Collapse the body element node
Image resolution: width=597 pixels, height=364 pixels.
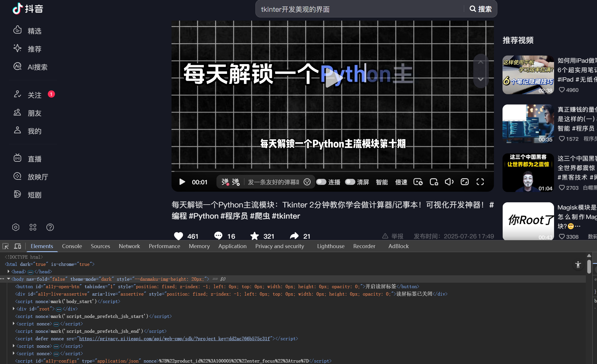(9, 279)
